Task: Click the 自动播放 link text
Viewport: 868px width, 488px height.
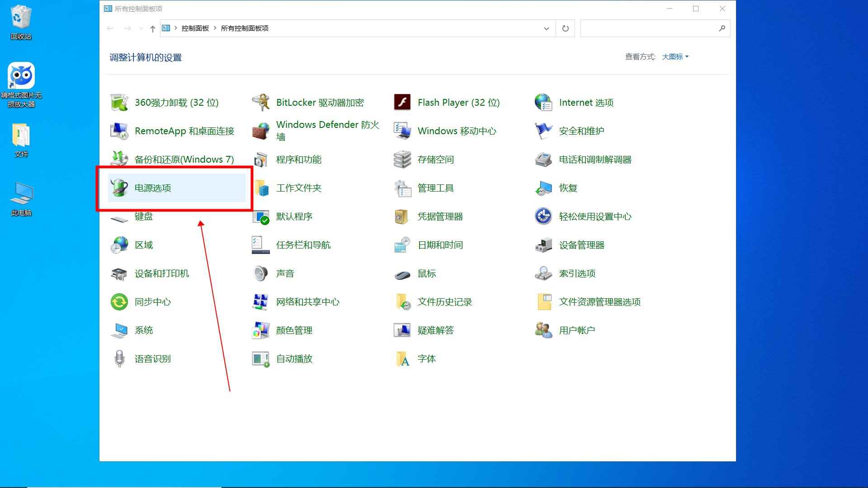Action: click(294, 359)
